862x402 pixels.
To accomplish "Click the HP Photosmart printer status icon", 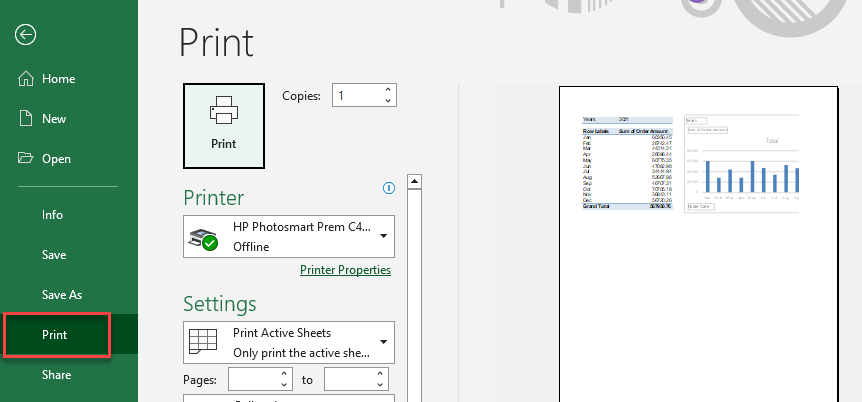I will coord(204,238).
